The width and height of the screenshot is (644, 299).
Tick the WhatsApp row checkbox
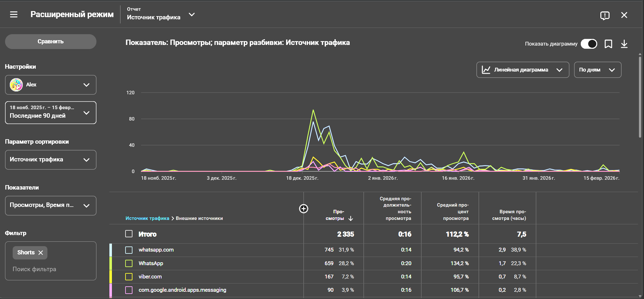tap(129, 263)
